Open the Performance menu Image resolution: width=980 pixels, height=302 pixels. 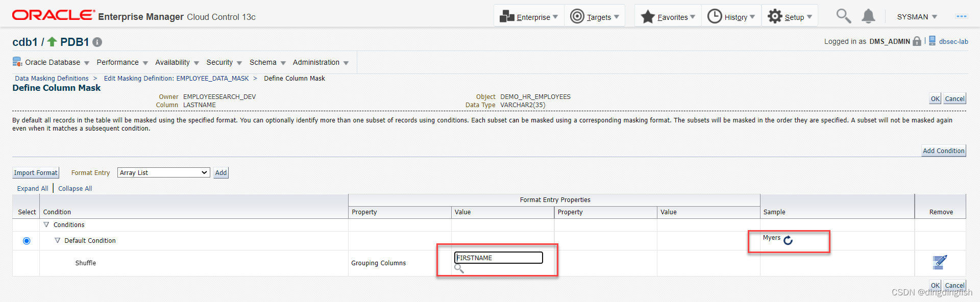(x=122, y=62)
